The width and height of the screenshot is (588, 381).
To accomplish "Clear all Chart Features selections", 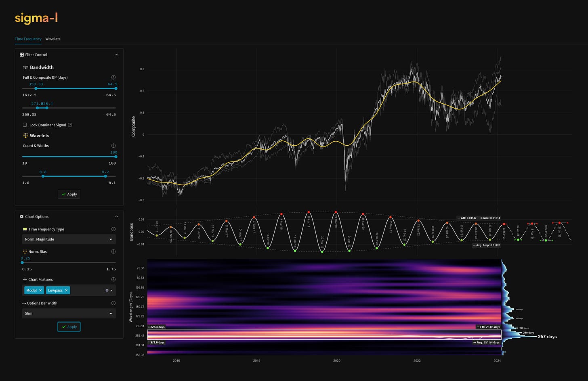I will click(x=107, y=290).
